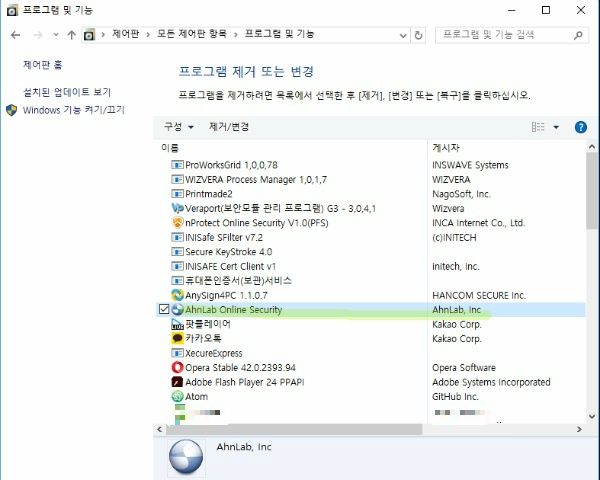600x480 pixels.
Task: Click the view options layout icon
Action: point(538,127)
